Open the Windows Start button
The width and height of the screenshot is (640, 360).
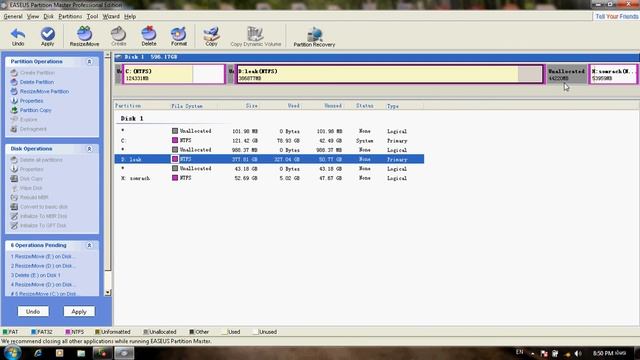[x=12, y=353]
